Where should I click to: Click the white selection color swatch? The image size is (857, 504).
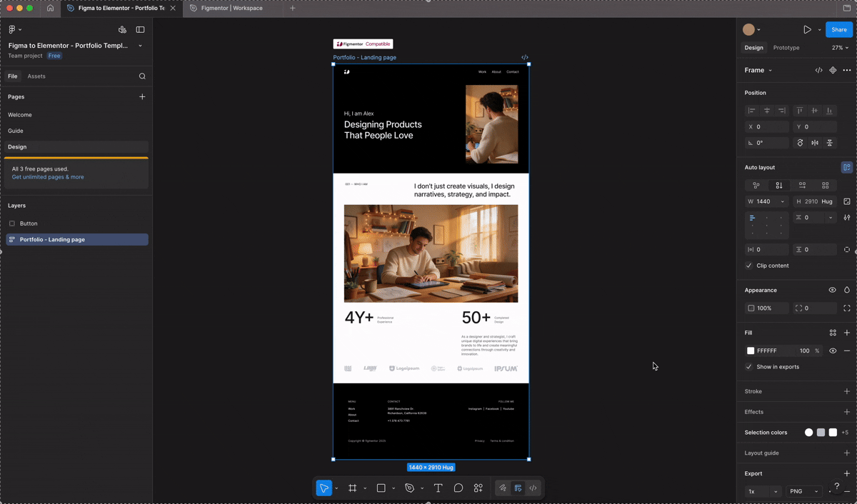(x=833, y=432)
